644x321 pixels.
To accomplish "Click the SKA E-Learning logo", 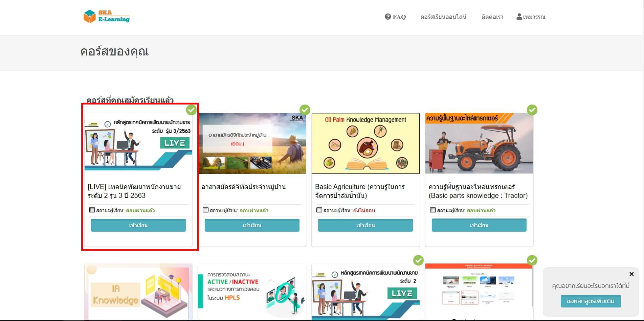I will click(x=107, y=16).
